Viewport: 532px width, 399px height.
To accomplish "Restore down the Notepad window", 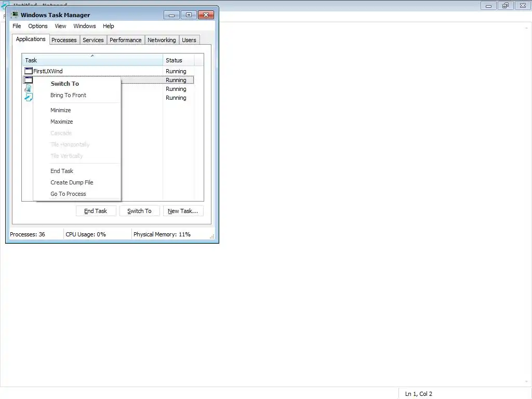I will tap(506, 6).
